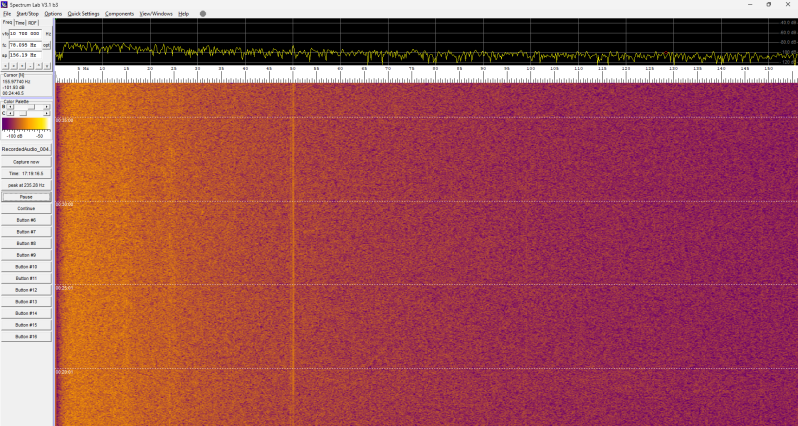Click the brightness B slider thumb
The image size is (798, 426).
click(x=32, y=107)
